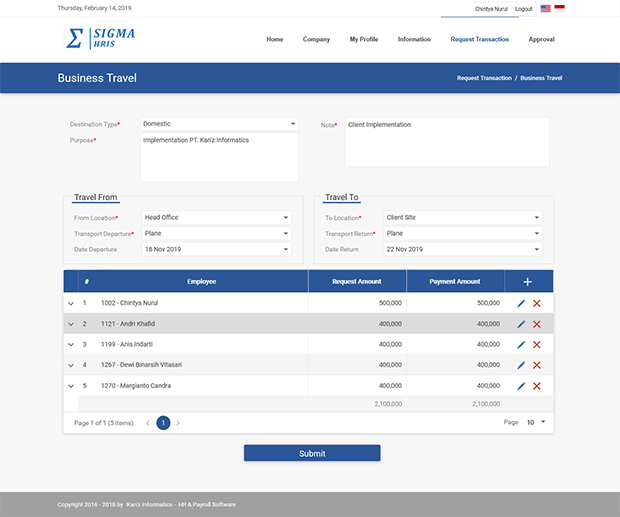Click the Logout link
The width and height of the screenshot is (620, 517).
point(524,9)
